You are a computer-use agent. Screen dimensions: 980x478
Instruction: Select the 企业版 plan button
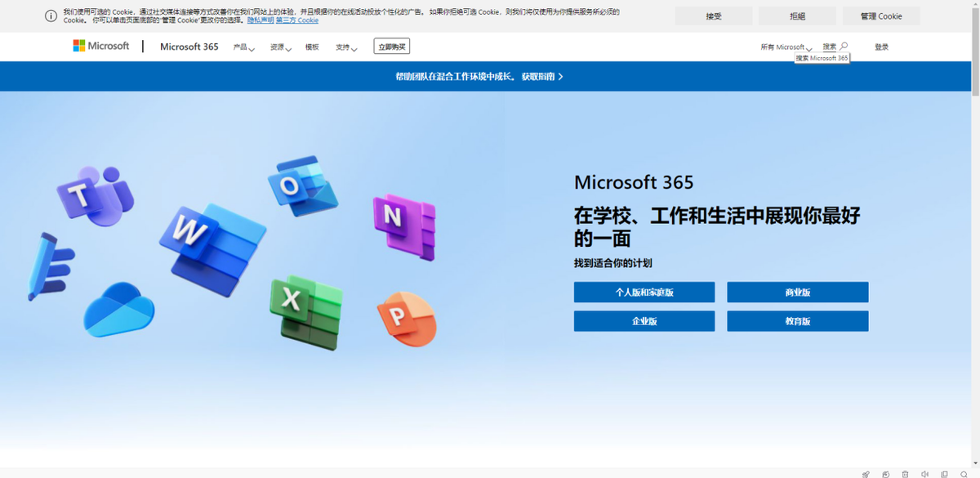click(644, 321)
